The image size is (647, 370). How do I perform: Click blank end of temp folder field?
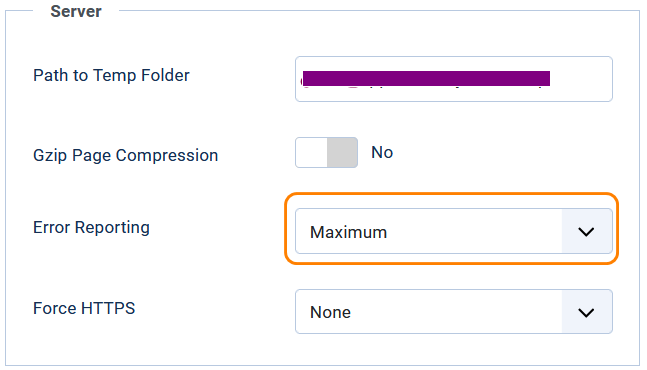(x=581, y=79)
